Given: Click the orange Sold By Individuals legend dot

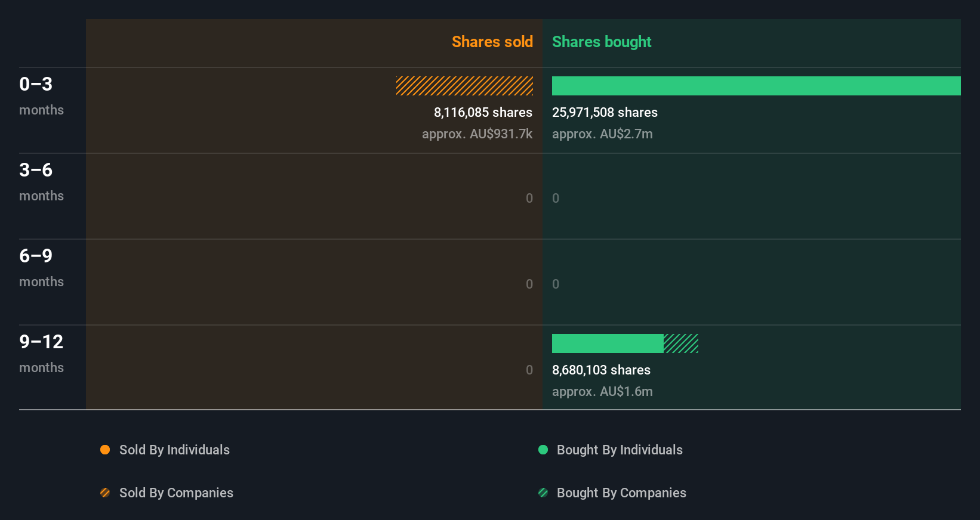Looking at the screenshot, I should (x=105, y=450).
